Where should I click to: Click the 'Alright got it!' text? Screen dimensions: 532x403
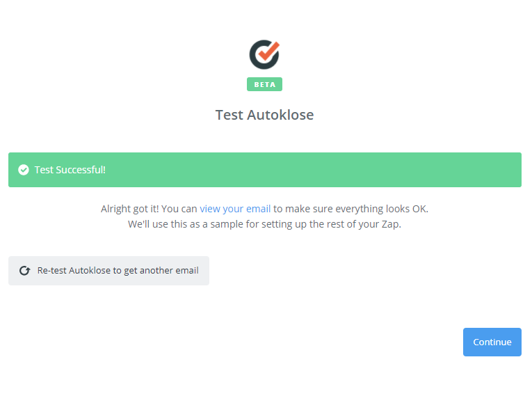click(129, 209)
